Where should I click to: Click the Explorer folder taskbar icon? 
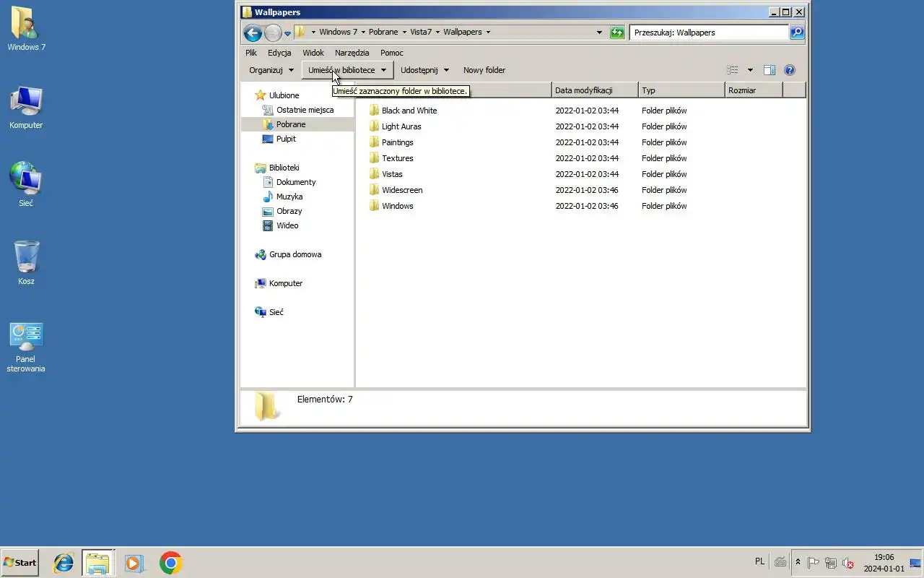(x=97, y=563)
